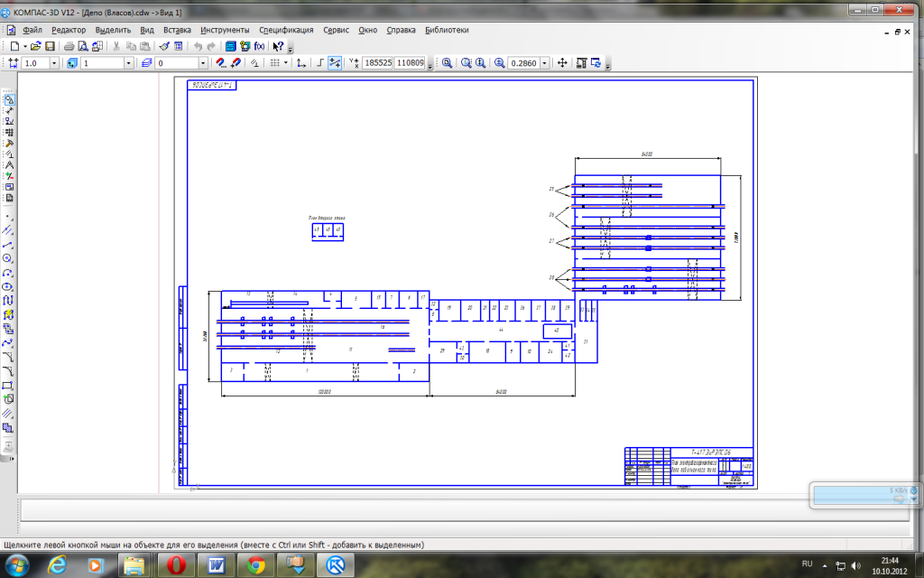Create a new document with the New icon
This screenshot has height=578, width=924.
pos(14,46)
